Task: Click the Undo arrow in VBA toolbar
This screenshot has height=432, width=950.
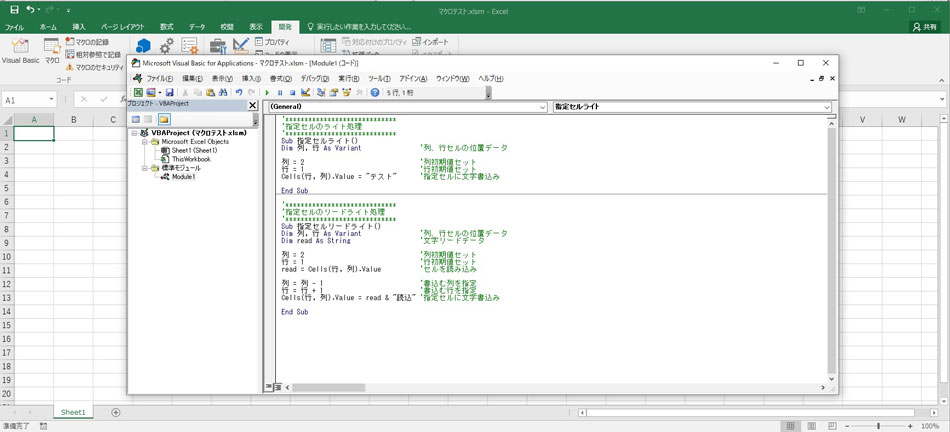Action: pos(239,93)
